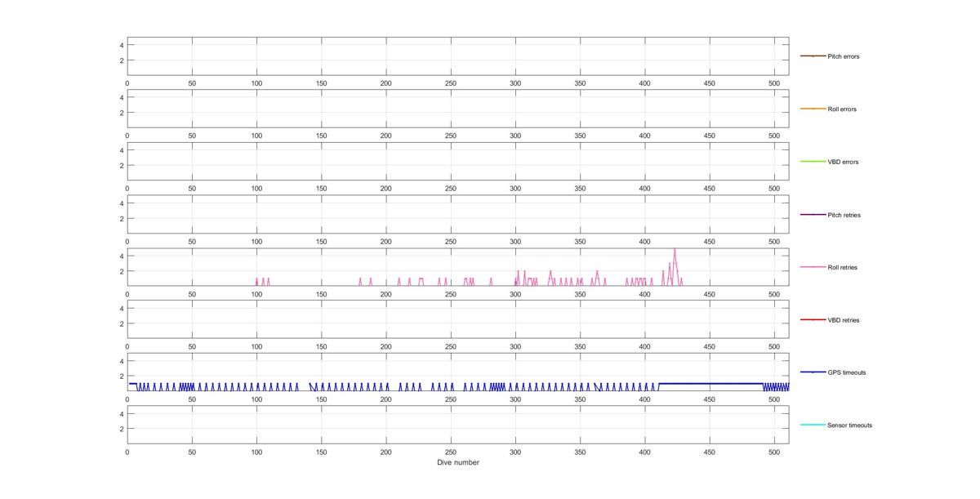This screenshot has height=499, width=980.
Task: Click the 250 tick label above Dive number
Action: pos(450,452)
